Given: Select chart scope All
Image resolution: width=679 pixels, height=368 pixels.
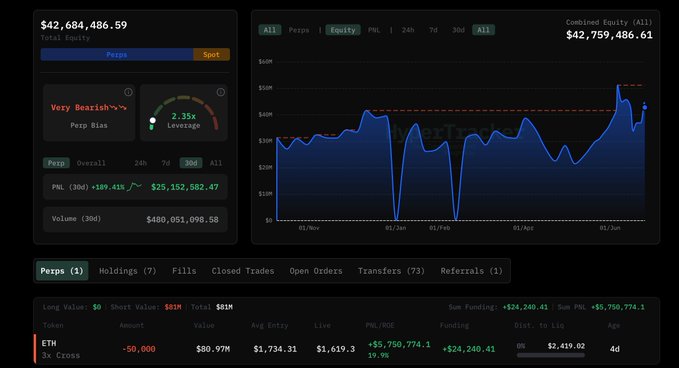Looking at the screenshot, I should click(270, 30).
